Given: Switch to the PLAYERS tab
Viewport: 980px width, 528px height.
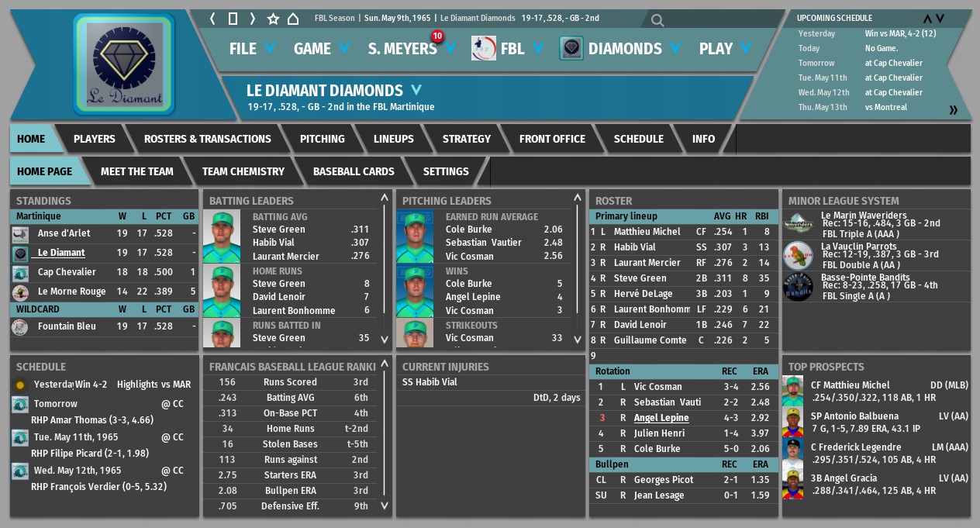Looking at the screenshot, I should (x=95, y=139).
